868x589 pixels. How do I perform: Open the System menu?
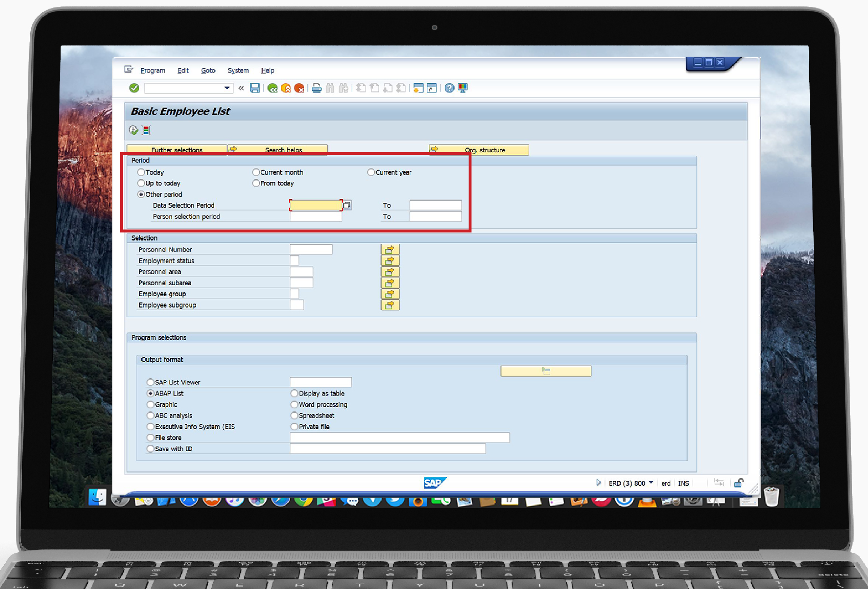(x=238, y=70)
